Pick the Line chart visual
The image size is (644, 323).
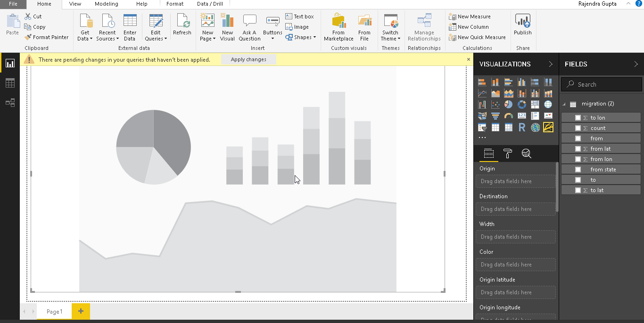click(482, 93)
